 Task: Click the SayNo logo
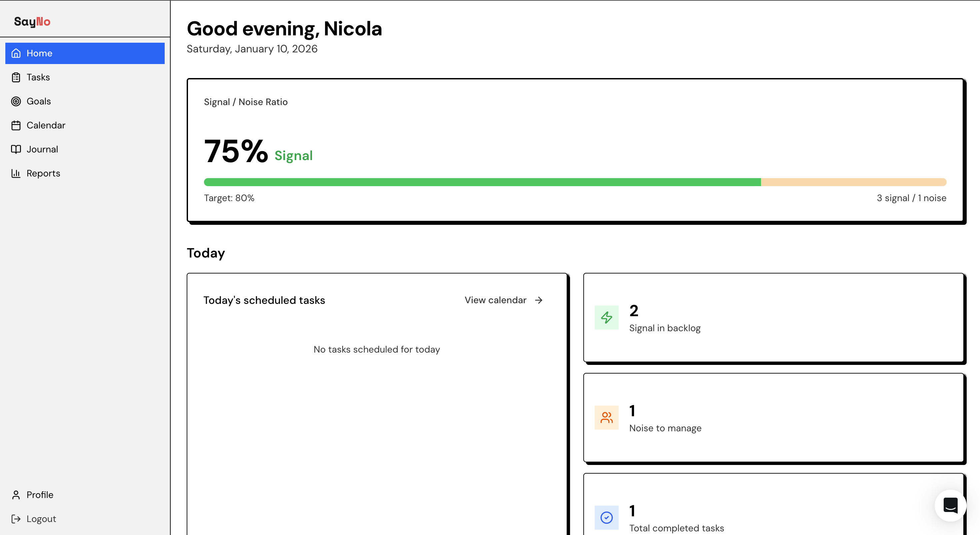click(x=32, y=21)
